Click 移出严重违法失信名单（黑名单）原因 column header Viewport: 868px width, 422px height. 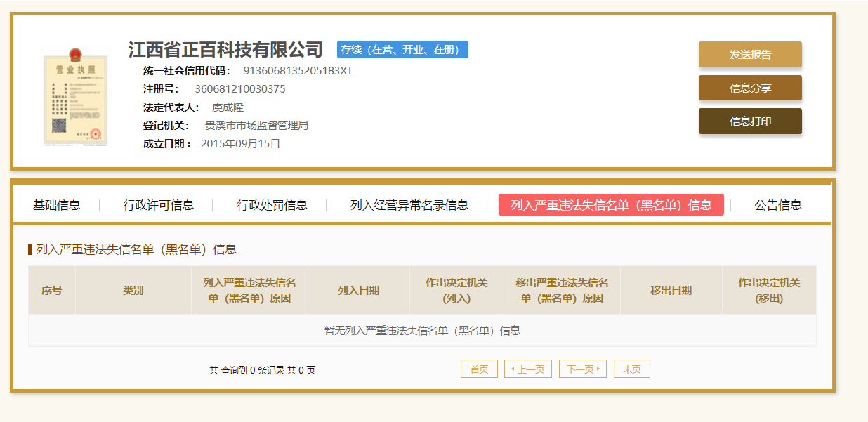point(562,290)
